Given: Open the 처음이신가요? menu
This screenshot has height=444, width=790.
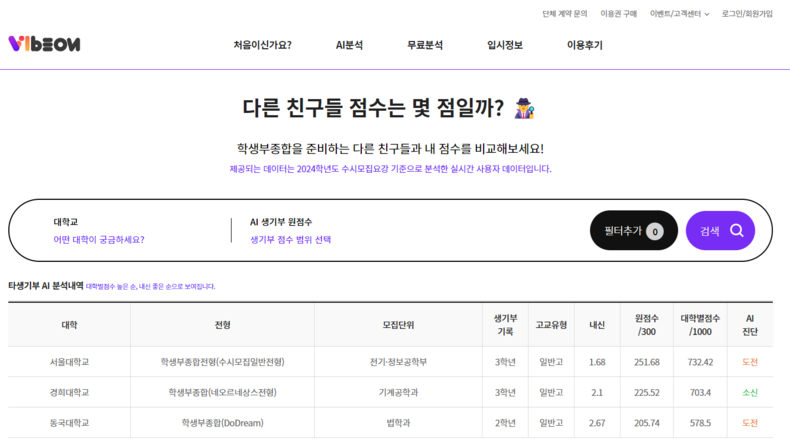Looking at the screenshot, I should pos(262,45).
